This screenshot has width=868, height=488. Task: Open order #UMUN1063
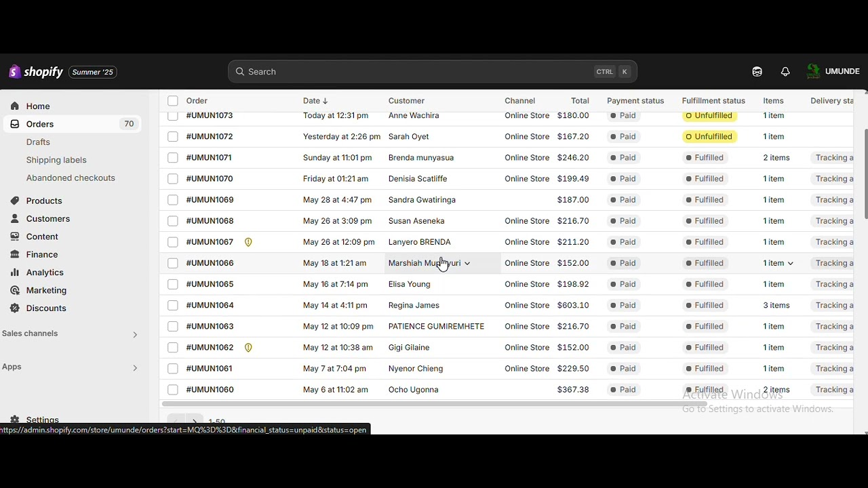(210, 326)
